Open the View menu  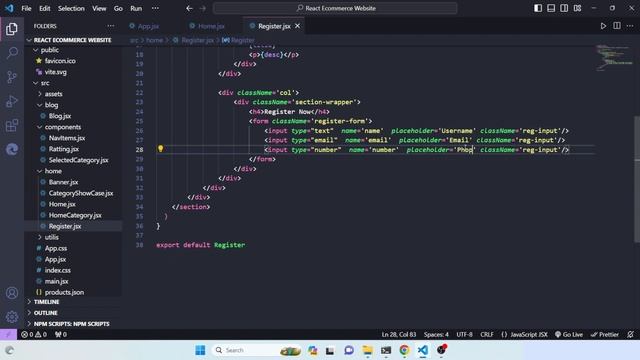(99, 8)
